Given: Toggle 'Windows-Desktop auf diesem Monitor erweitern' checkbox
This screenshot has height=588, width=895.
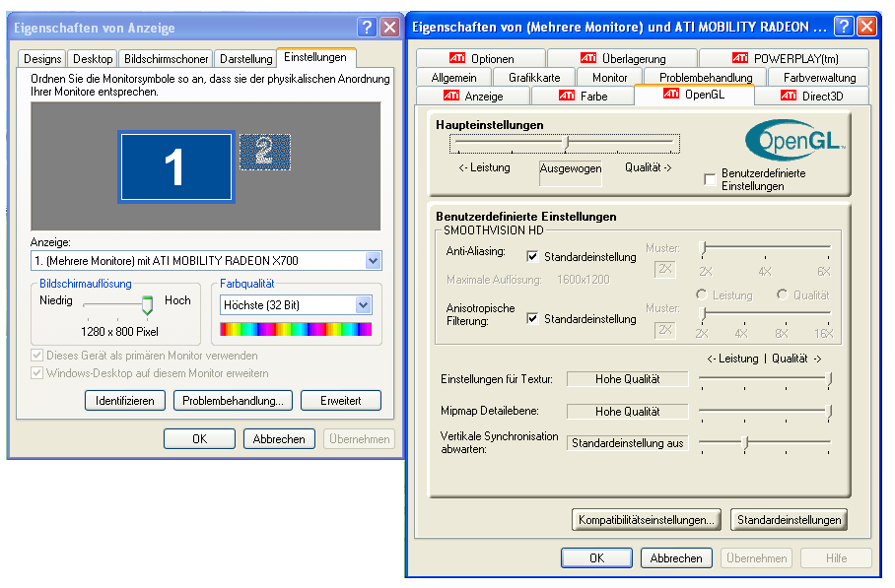Looking at the screenshot, I should [37, 373].
